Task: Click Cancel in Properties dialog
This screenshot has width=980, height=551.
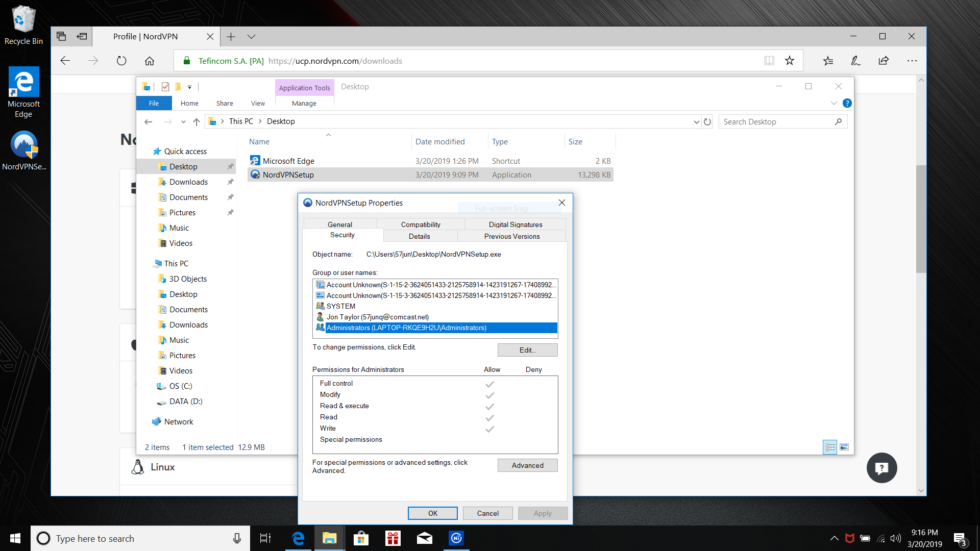Action: point(488,513)
